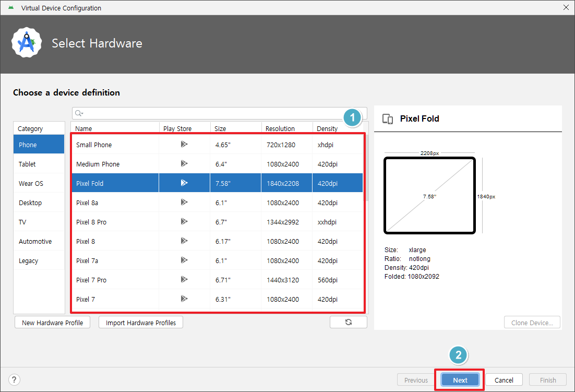The image size is (575, 392).
Task: Click the Play Store icon for Pixel 7 Pro
Action: 184,279
